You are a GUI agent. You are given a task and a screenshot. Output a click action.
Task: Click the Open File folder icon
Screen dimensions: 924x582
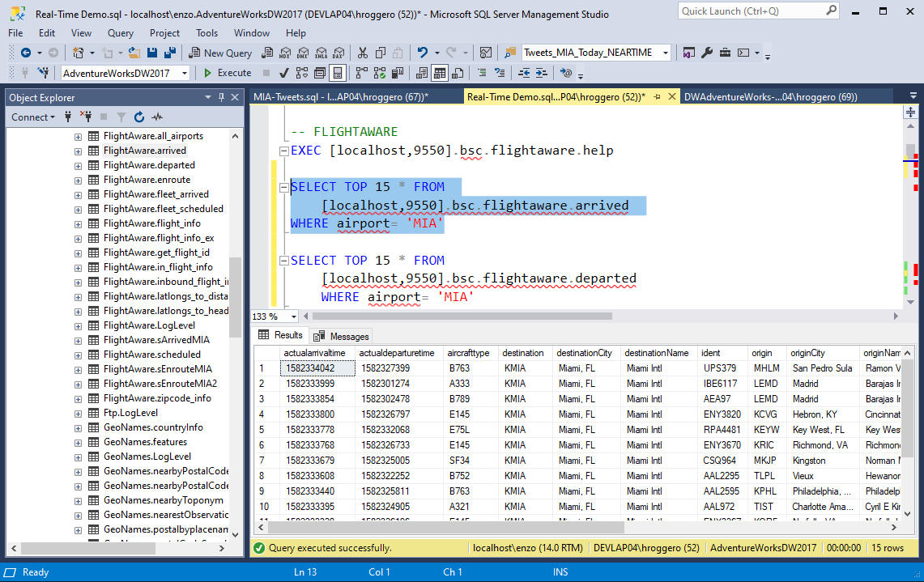click(x=134, y=53)
